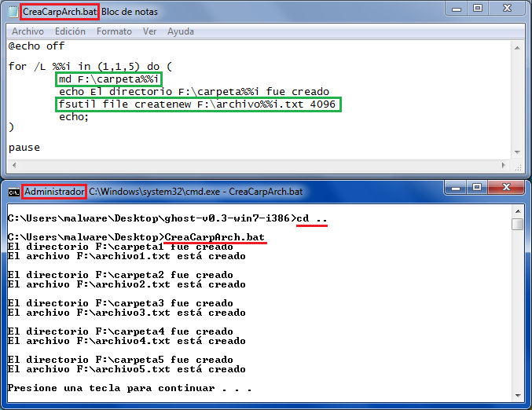Click 'Administrador' in cmd title bar
This screenshot has height=410, width=532.
[54, 192]
